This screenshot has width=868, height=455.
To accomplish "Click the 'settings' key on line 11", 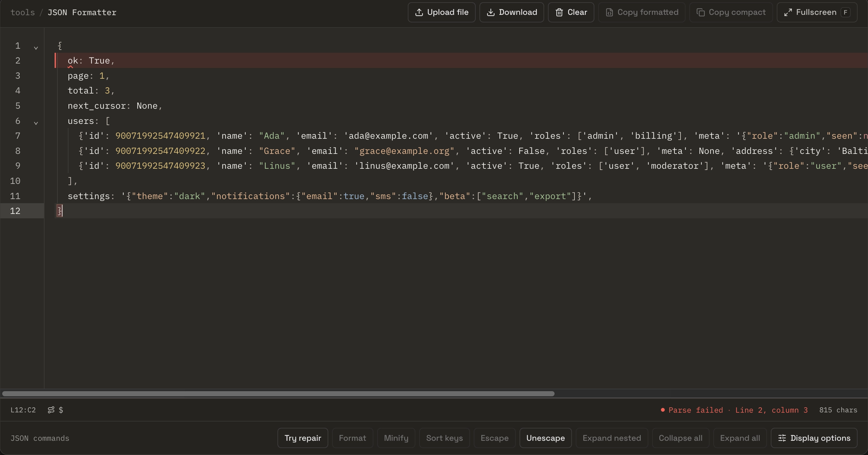I will [89, 196].
